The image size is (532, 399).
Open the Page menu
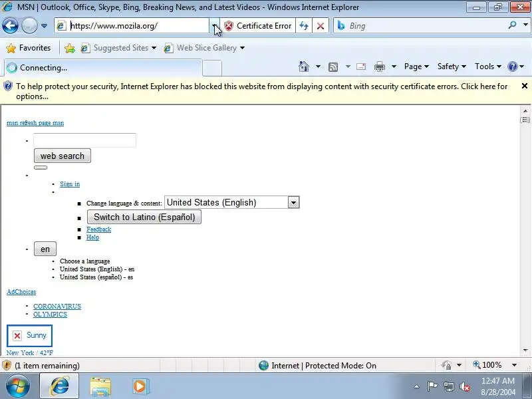click(x=416, y=66)
